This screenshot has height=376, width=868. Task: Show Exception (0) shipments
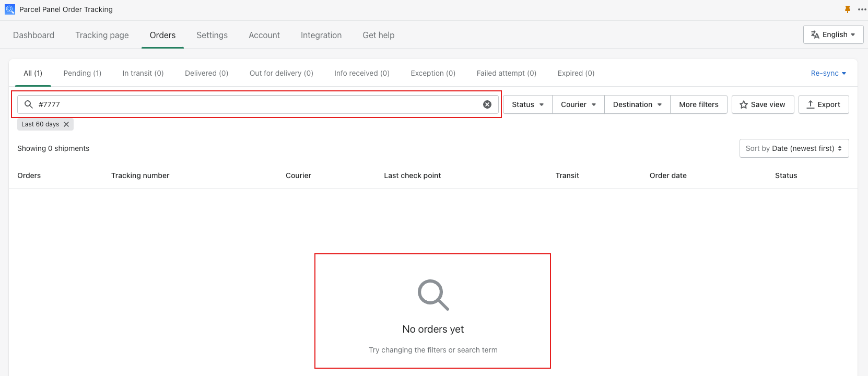(x=433, y=73)
